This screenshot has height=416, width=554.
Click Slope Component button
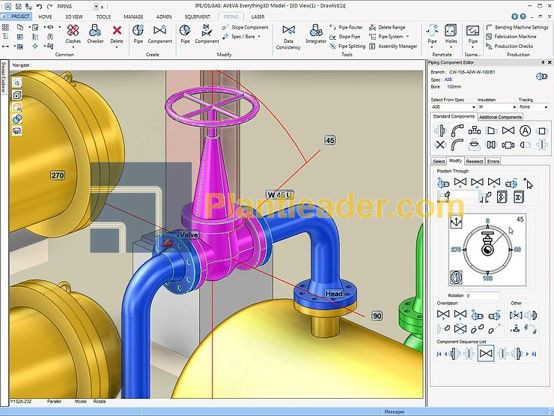point(246,27)
